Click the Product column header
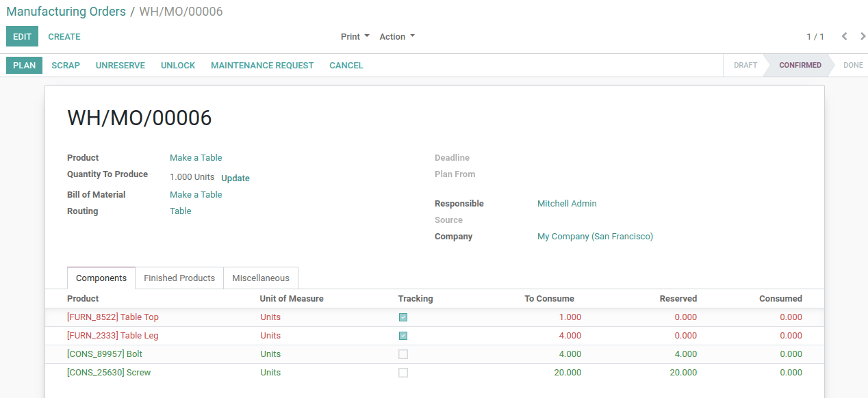 click(x=83, y=299)
